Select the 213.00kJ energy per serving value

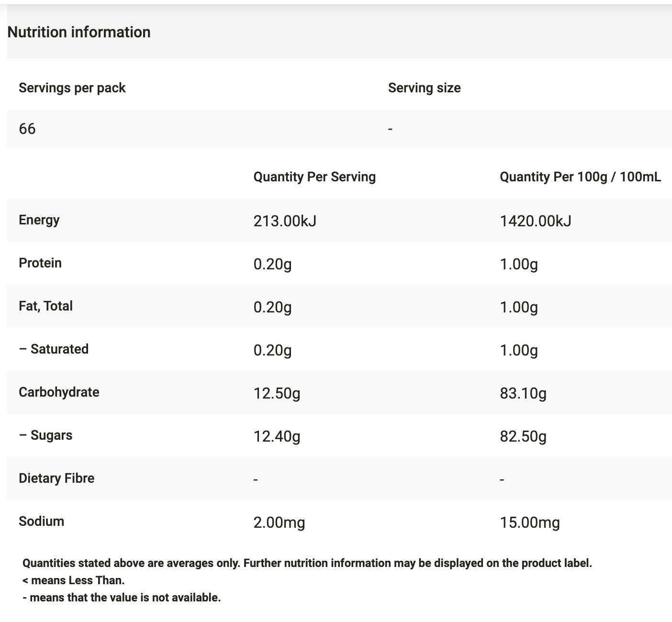click(x=285, y=221)
